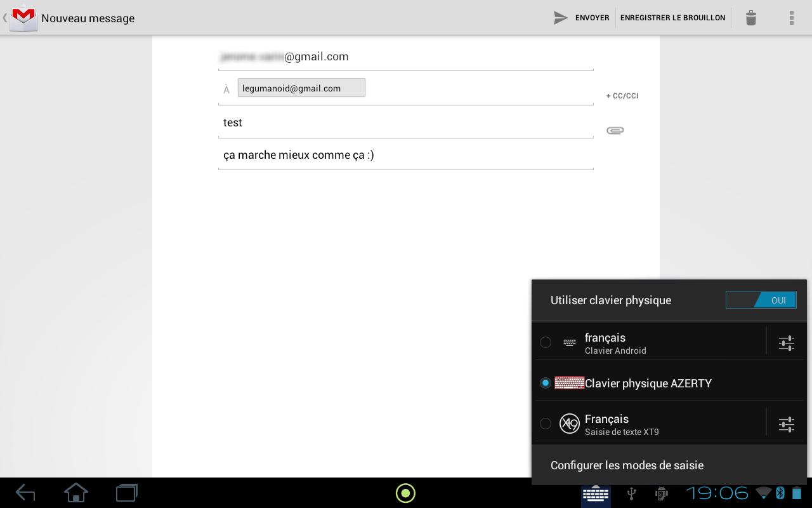Tap the USB connection status icon
This screenshot has height=508, width=812.
pos(631,493)
